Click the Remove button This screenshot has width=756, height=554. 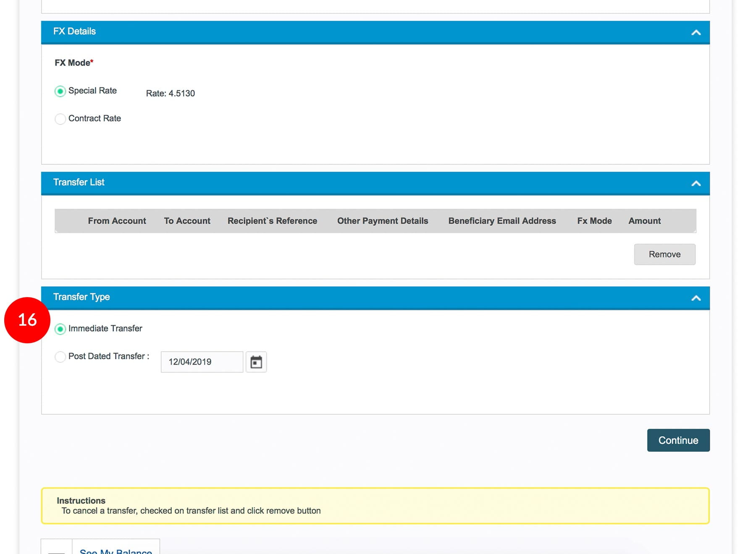664,254
